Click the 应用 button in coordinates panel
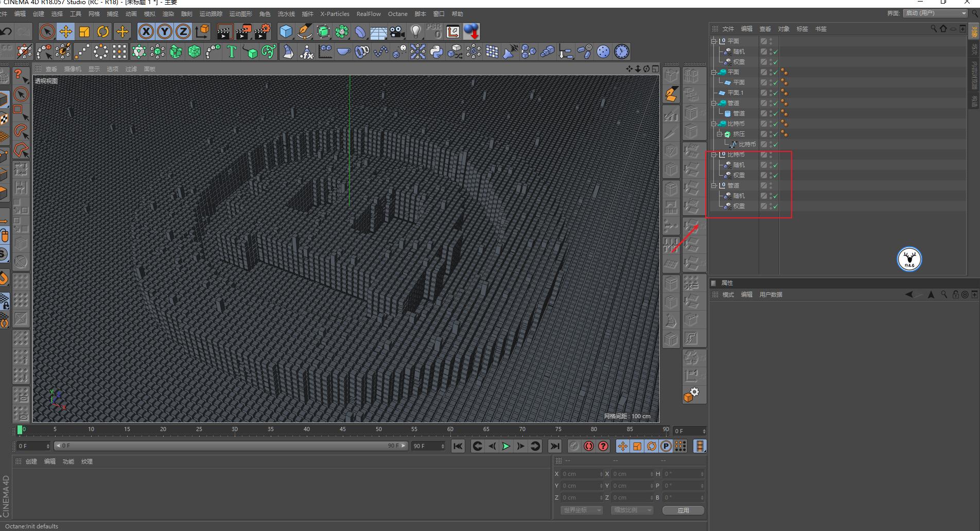980x531 pixels. tap(683, 510)
